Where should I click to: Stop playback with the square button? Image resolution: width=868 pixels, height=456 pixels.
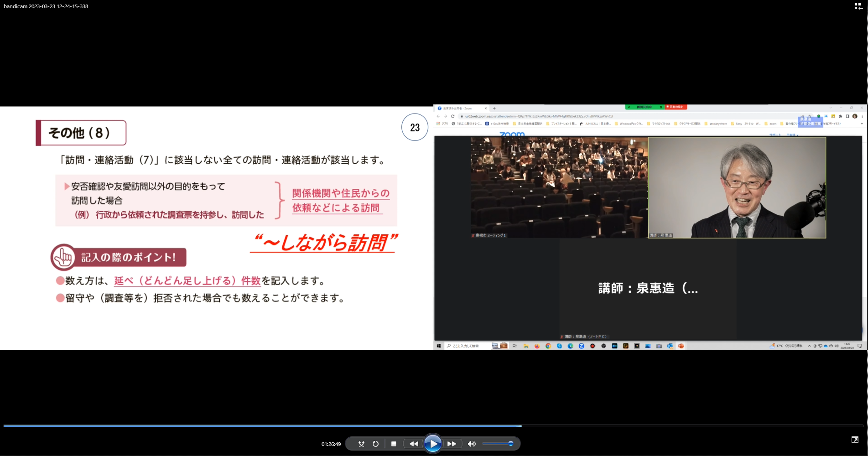coord(394,444)
